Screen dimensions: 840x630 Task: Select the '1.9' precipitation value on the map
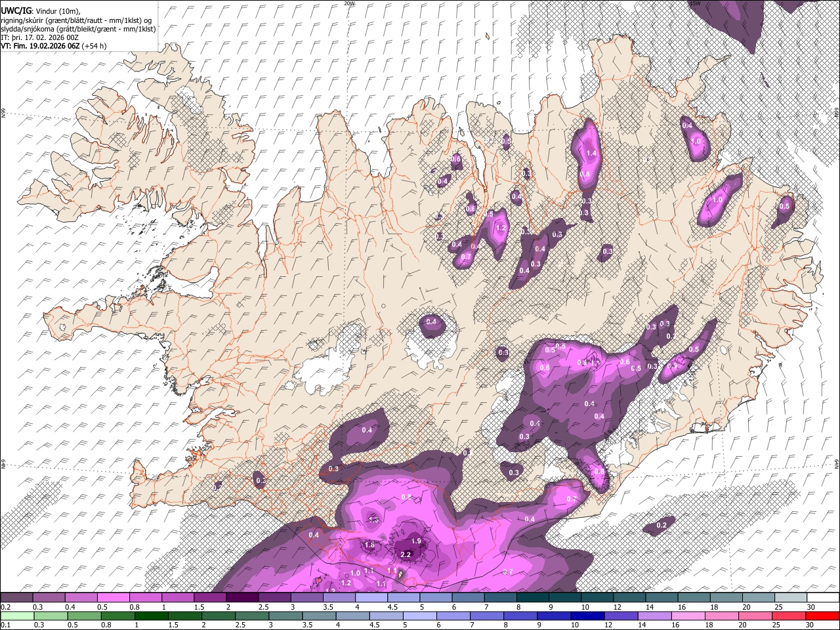coord(416,541)
